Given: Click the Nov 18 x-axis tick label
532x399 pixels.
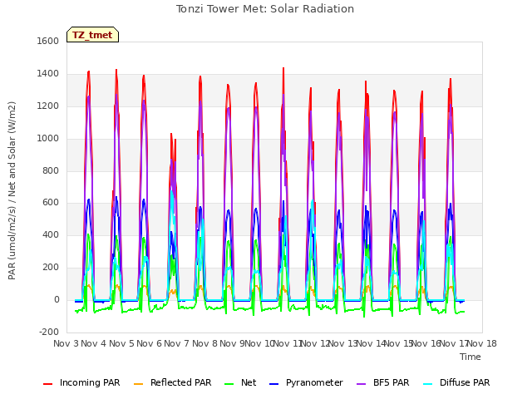Looking at the screenshot, I should pos(482,343).
